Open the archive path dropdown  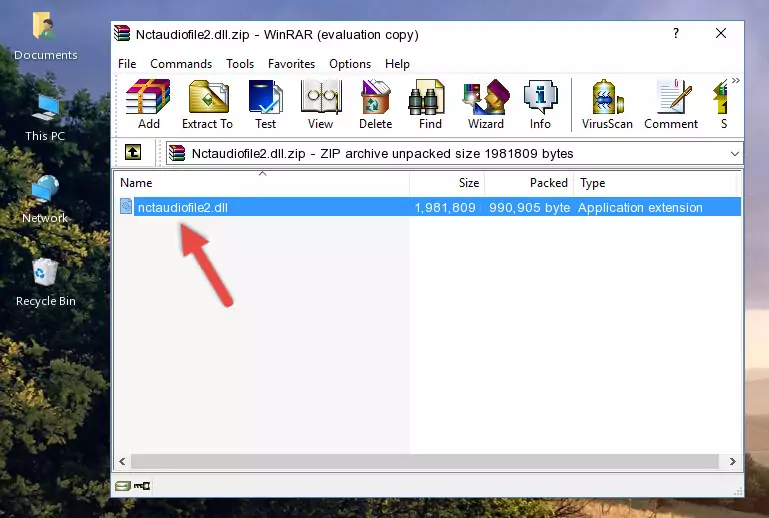click(x=734, y=154)
